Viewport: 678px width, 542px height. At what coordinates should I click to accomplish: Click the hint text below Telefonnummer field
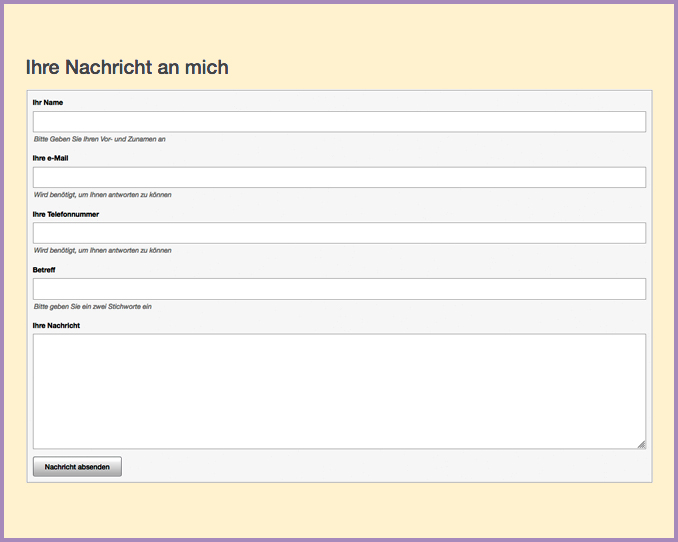point(102,250)
